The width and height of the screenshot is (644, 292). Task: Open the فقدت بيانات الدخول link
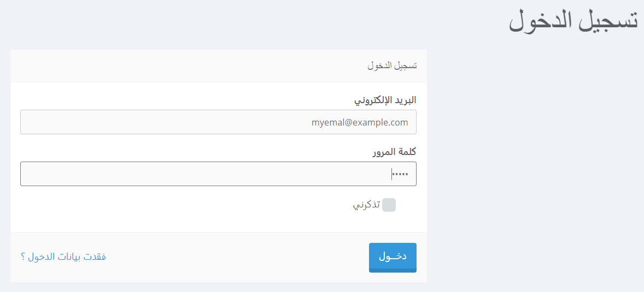pos(66,257)
